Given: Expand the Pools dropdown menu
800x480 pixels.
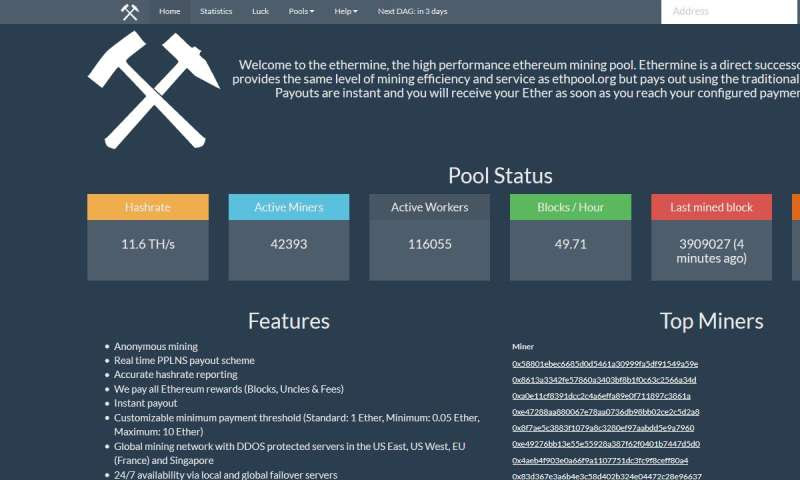Looking at the screenshot, I should 301,11.
